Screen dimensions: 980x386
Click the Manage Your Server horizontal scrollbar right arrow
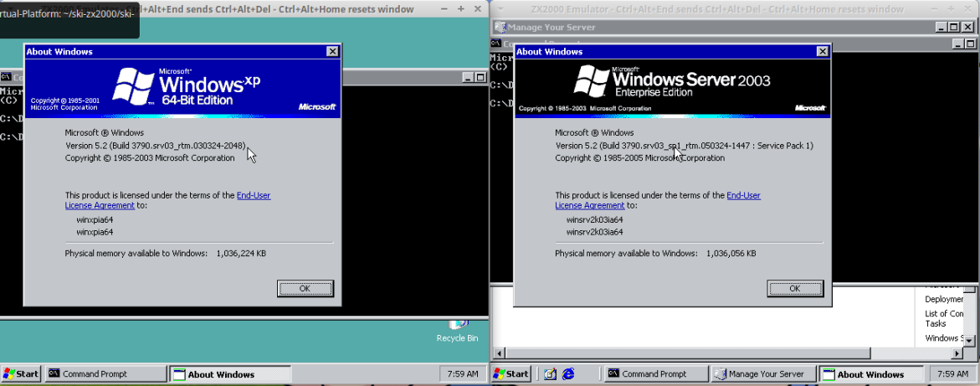(957, 353)
